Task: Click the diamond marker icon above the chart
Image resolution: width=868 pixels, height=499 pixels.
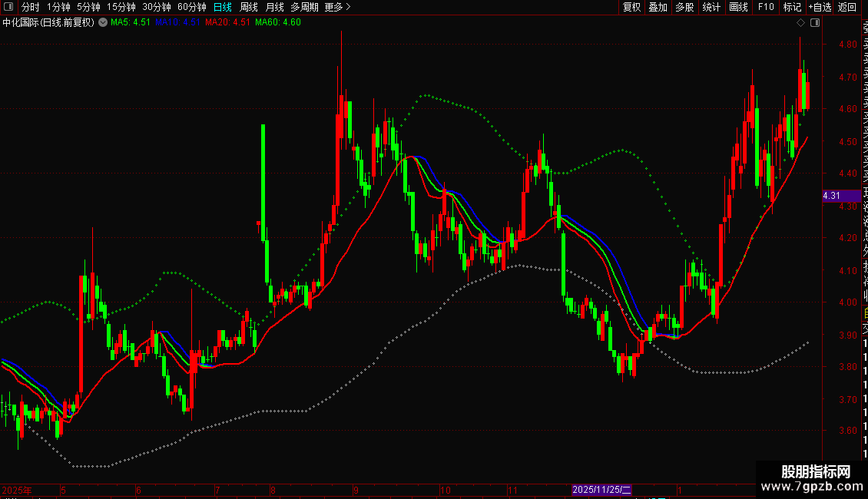Action: (800, 23)
